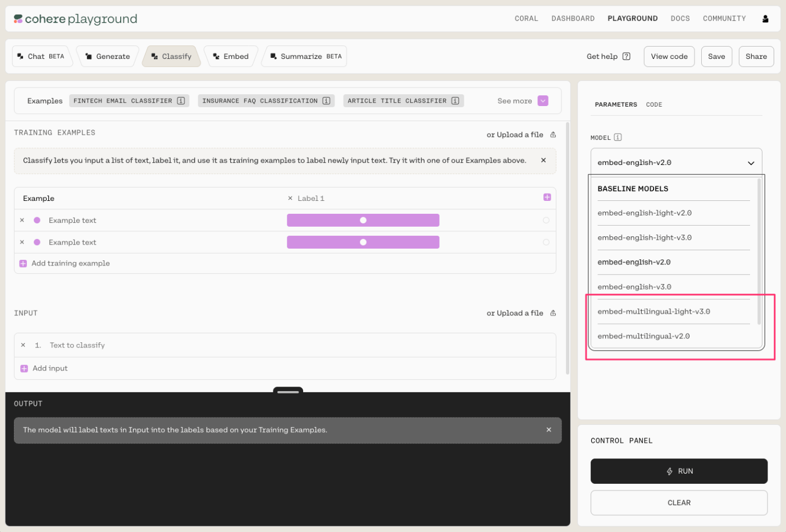Viewport: 786px width, 532px height.
Task: Close the Output info message
Action: (x=549, y=430)
